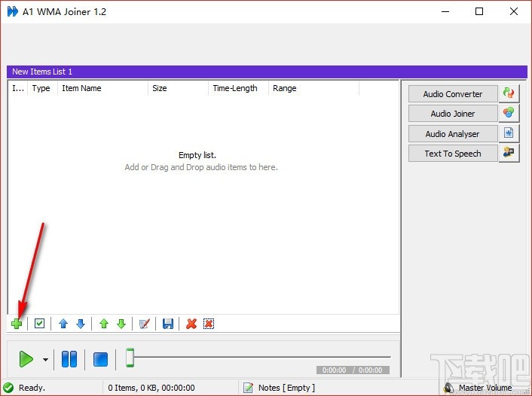Open the Text To Speech button
The image size is (532, 396).
click(453, 154)
